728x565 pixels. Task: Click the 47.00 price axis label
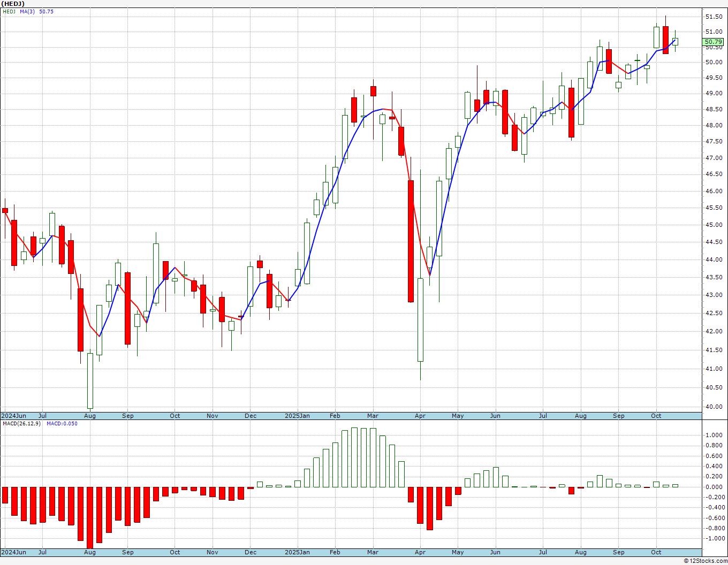coord(714,158)
